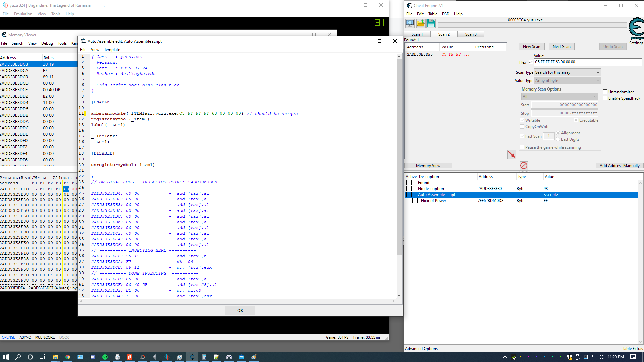This screenshot has height=362, width=644.
Task: Enable the Unrandomizer checkbox
Action: click(x=605, y=92)
